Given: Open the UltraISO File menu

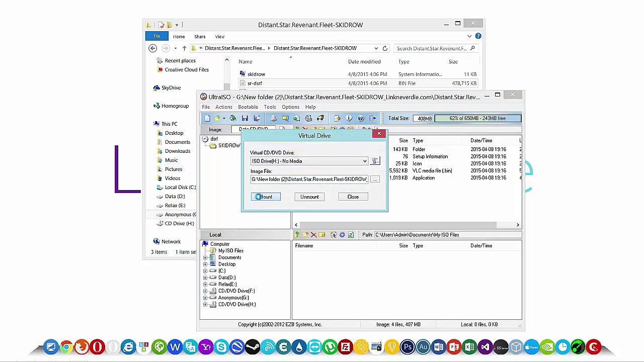Looking at the screenshot, I should pos(206,107).
